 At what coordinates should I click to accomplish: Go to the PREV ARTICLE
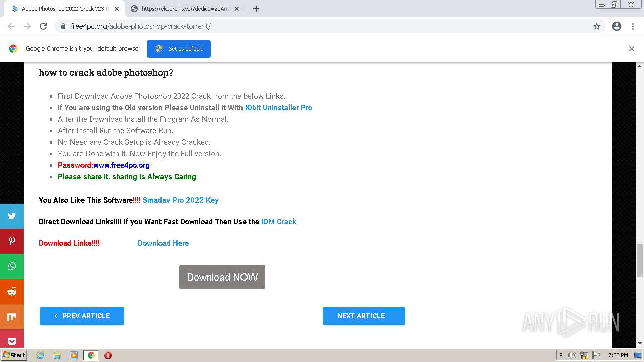pyautogui.click(x=82, y=316)
